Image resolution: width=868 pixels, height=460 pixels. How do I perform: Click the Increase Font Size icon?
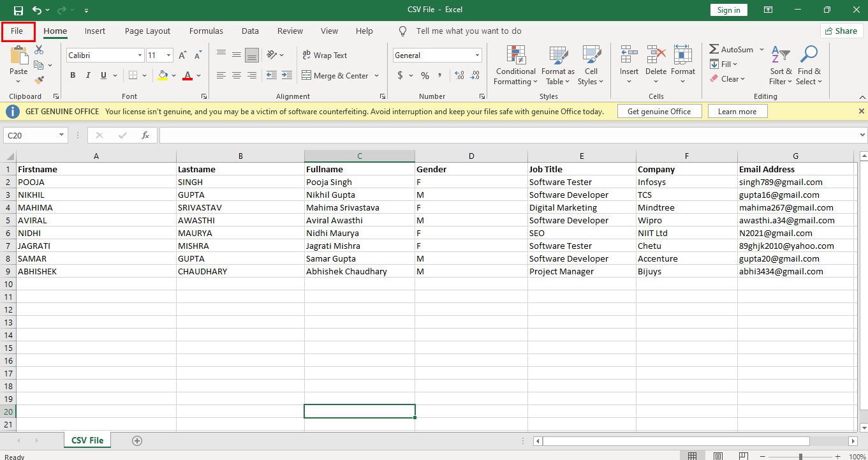(182, 56)
